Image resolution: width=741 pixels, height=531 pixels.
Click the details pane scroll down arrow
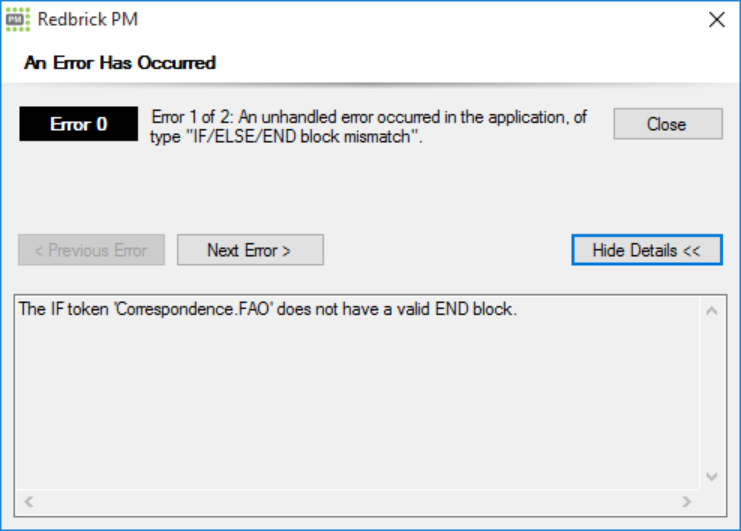712,478
